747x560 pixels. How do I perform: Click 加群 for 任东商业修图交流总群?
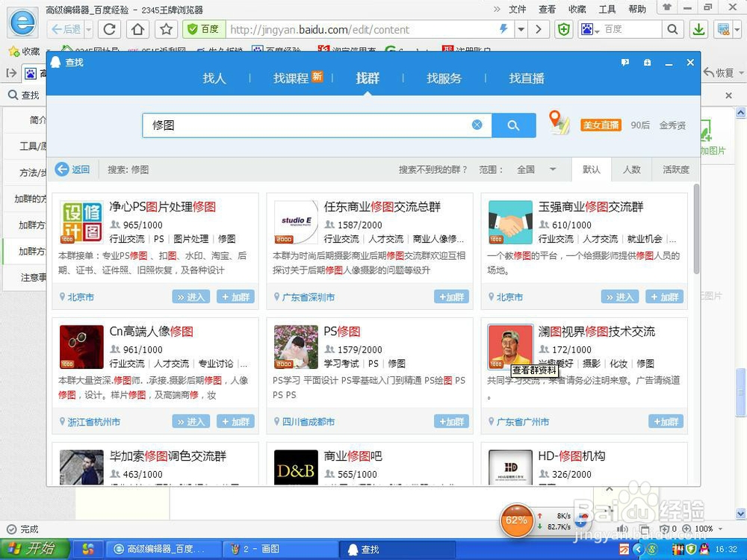(452, 296)
